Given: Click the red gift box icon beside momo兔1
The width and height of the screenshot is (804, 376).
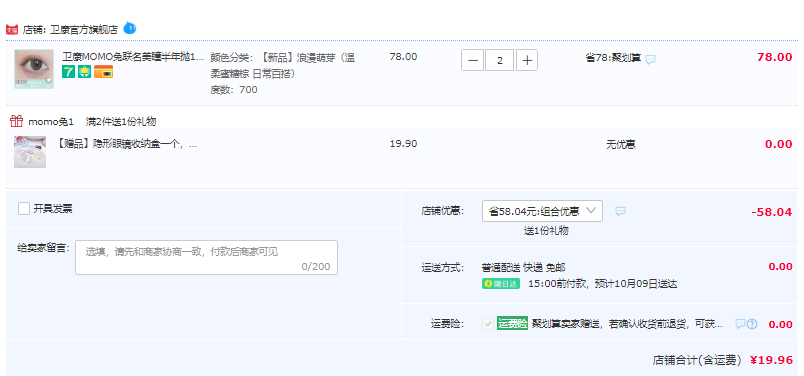Looking at the screenshot, I should (x=16, y=121).
